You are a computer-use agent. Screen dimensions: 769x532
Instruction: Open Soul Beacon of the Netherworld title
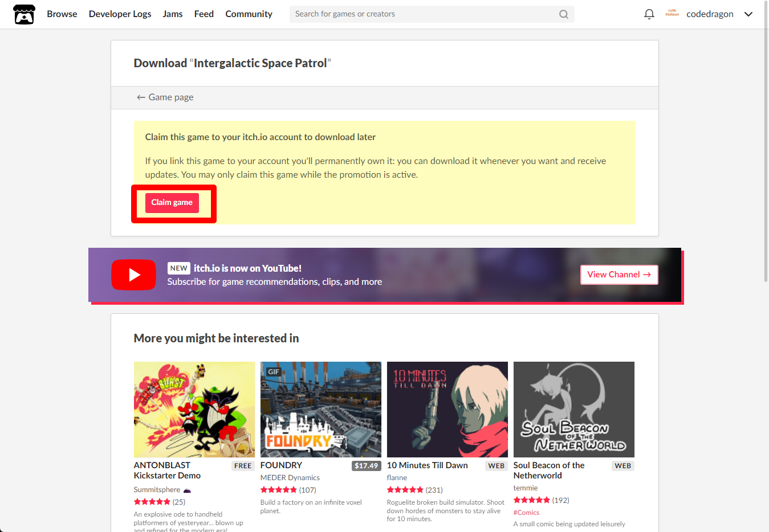pyautogui.click(x=549, y=470)
